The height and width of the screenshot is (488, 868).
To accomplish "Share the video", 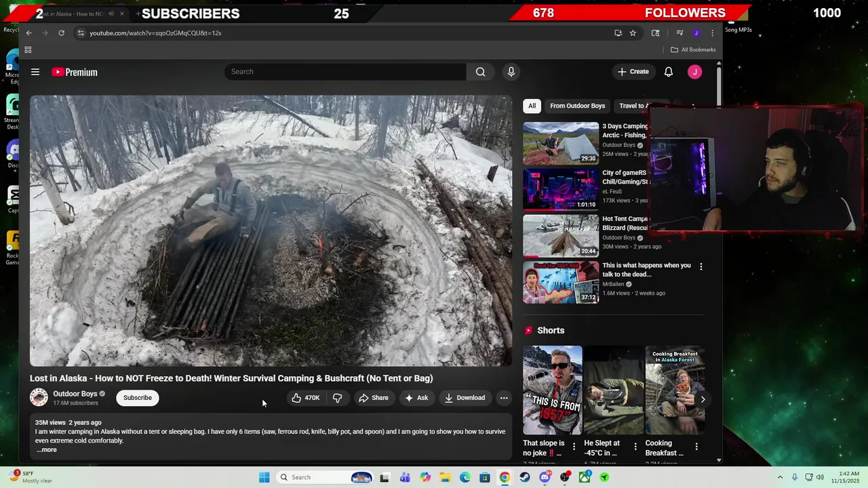I will pyautogui.click(x=374, y=398).
